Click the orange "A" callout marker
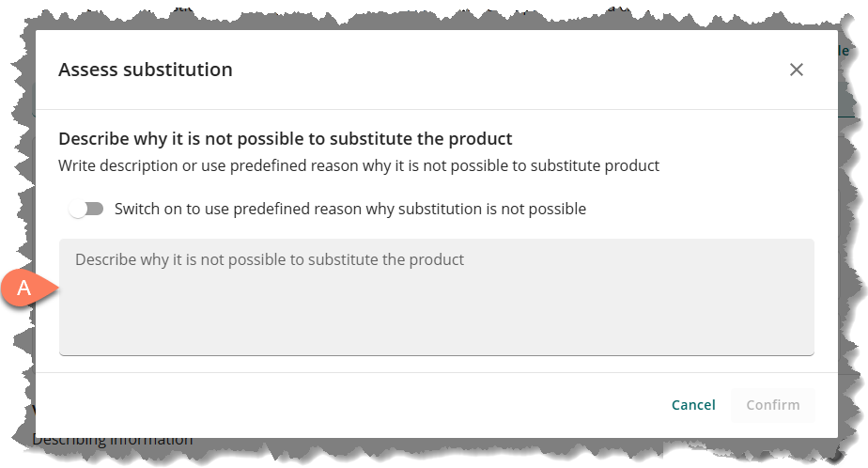Viewport: 868px width, 468px height. coord(26,289)
